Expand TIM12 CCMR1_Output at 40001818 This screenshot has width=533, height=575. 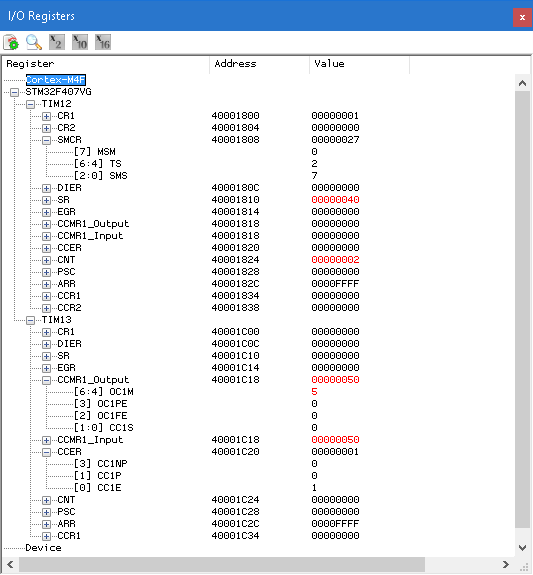coord(46,224)
